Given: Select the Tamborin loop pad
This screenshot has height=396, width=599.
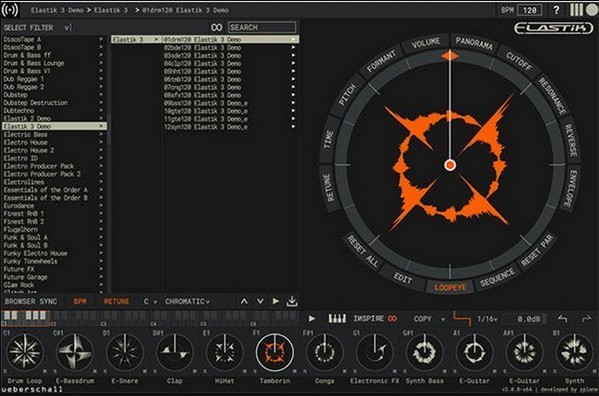Looking at the screenshot, I should [x=274, y=352].
